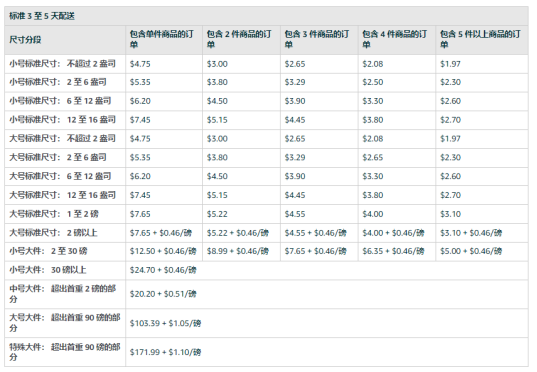Select the 尺寸分段 column header
537x372 pixels.
(25, 40)
